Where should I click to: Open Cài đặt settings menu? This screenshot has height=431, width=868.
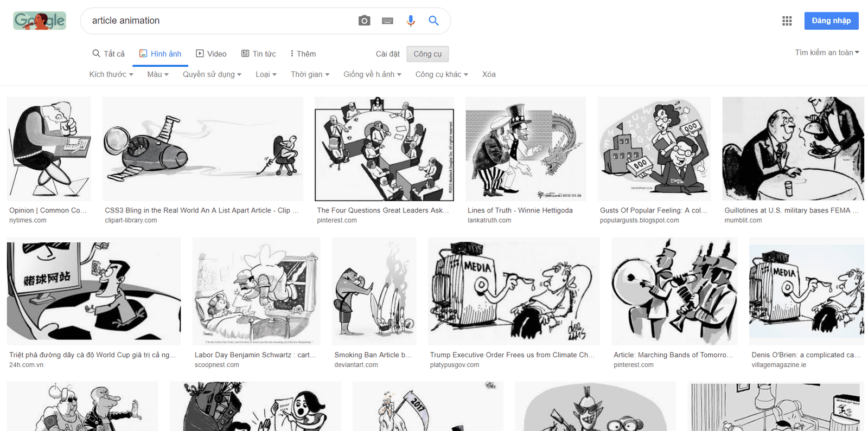(x=387, y=54)
